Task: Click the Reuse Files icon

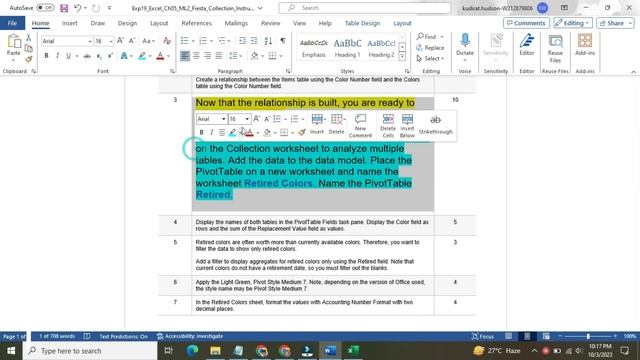Action: tap(555, 48)
